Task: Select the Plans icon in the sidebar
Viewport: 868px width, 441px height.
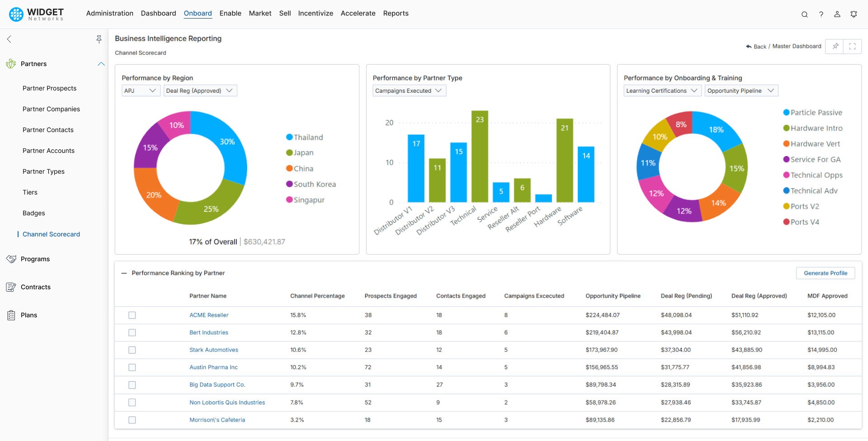Action: point(10,315)
